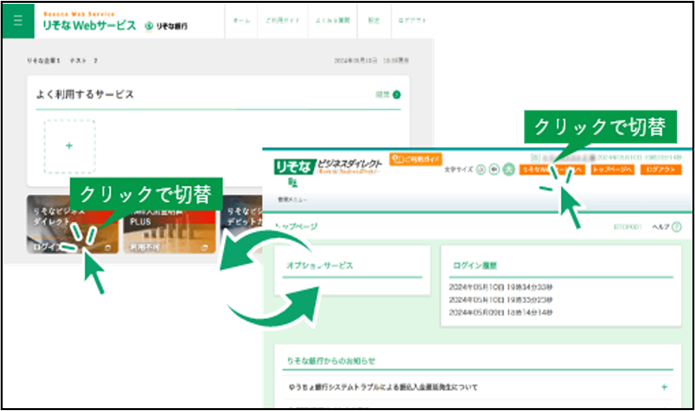This screenshot has height=411, width=695.
Task: Click the orange ログアウト button in Business Direct
Action: pyautogui.click(x=660, y=170)
